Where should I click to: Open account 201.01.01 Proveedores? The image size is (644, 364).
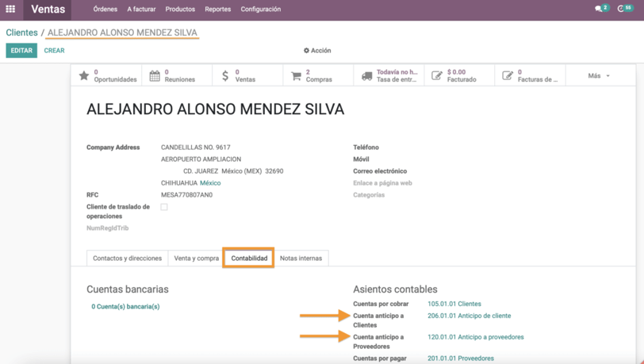coord(461,358)
